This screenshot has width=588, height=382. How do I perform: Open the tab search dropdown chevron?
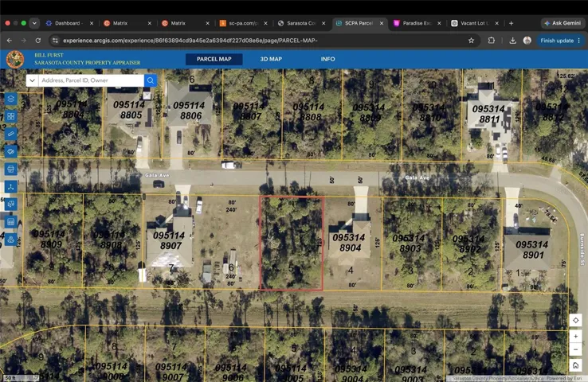pyautogui.click(x=34, y=23)
